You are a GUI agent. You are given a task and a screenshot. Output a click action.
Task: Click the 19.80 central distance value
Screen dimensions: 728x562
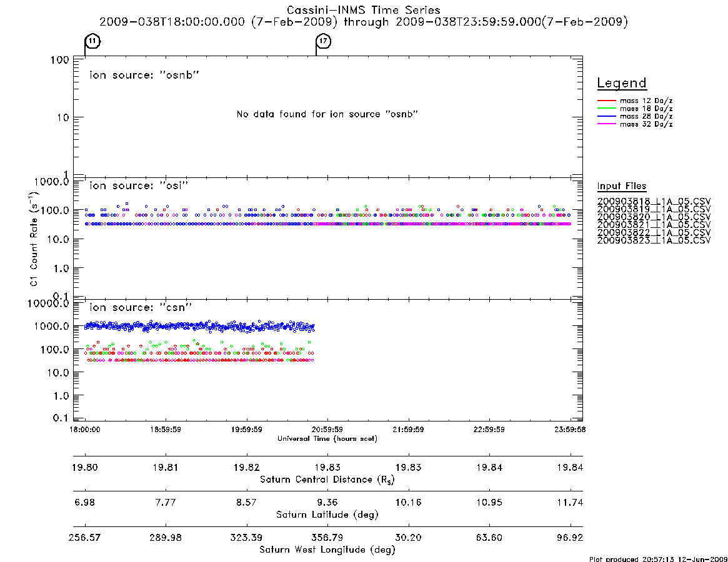[x=84, y=467]
